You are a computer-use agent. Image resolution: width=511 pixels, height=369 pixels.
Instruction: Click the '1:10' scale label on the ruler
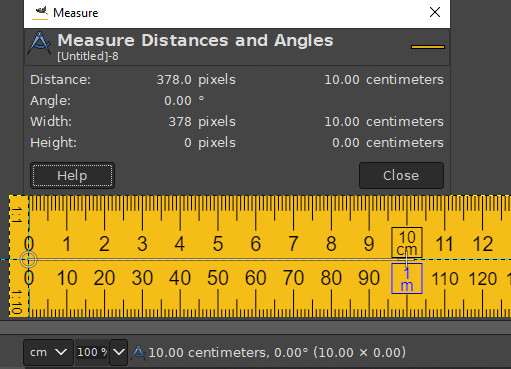point(17,302)
